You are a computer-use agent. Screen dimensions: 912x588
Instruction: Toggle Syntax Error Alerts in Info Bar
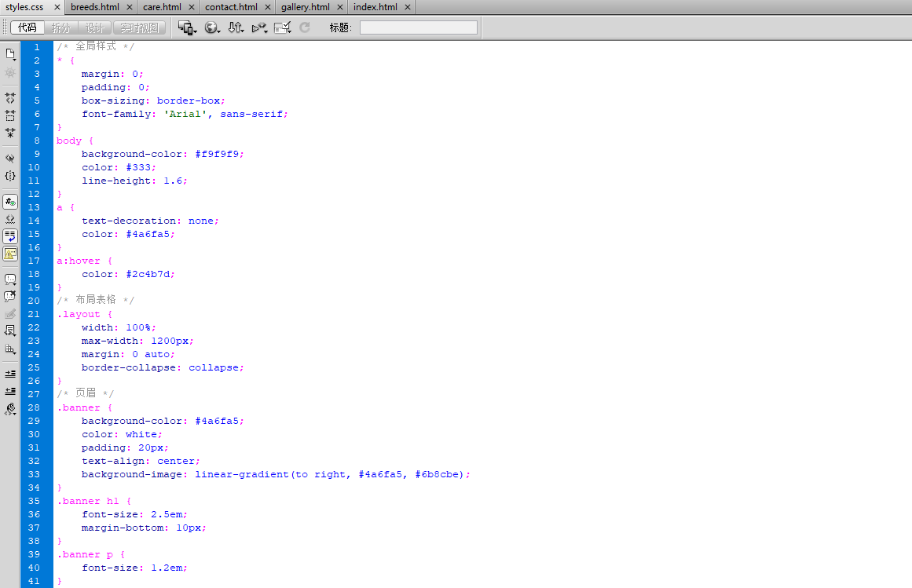10,254
